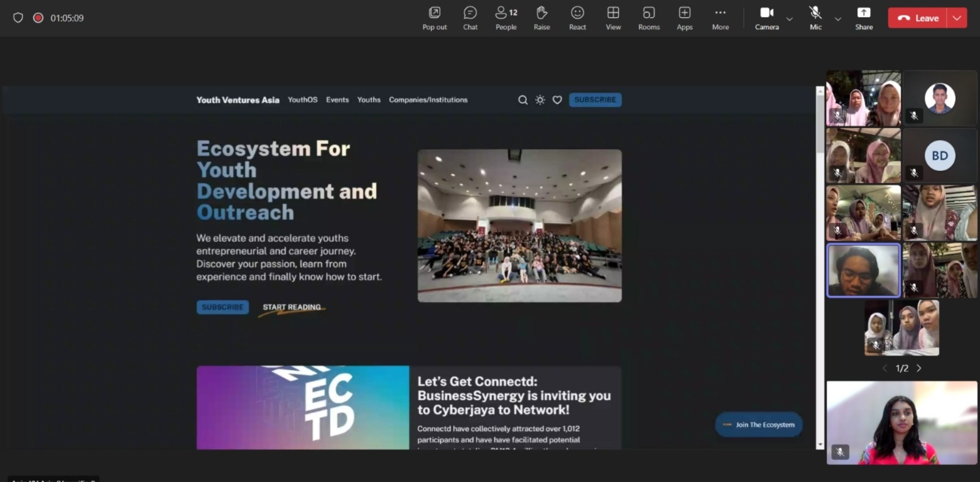Click the heart favorites icon in navbar
Viewport: 980px width, 482px height.
pos(557,100)
